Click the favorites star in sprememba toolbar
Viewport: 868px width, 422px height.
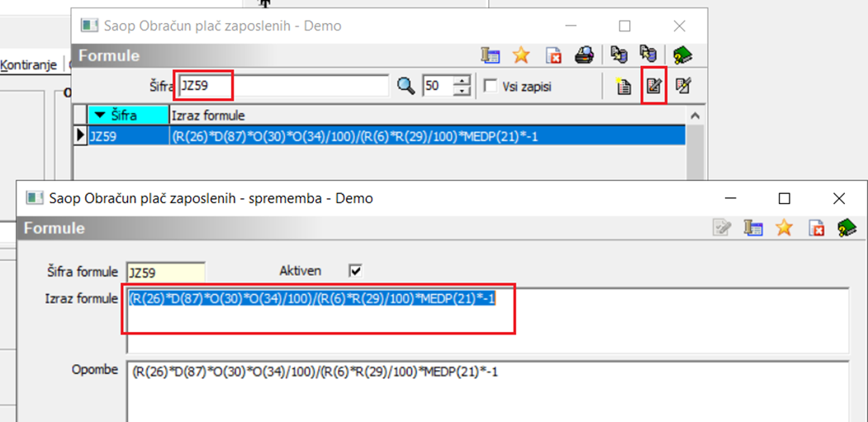tap(784, 228)
